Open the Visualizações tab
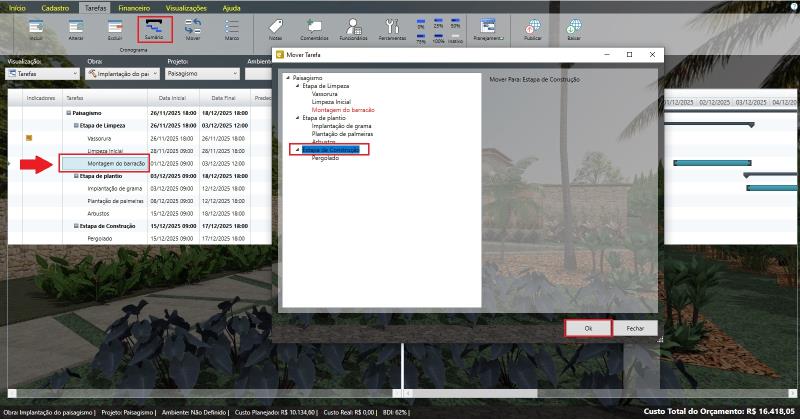This screenshot has height=419, width=800. click(x=186, y=6)
